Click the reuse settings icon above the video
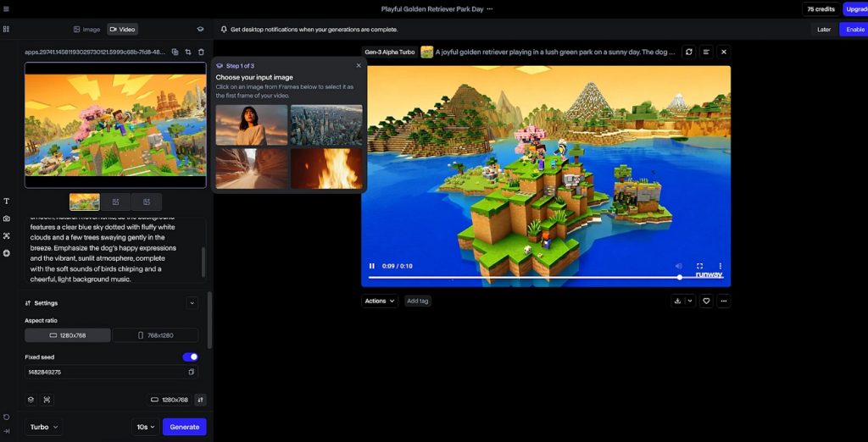This screenshot has height=442, width=868. point(688,52)
